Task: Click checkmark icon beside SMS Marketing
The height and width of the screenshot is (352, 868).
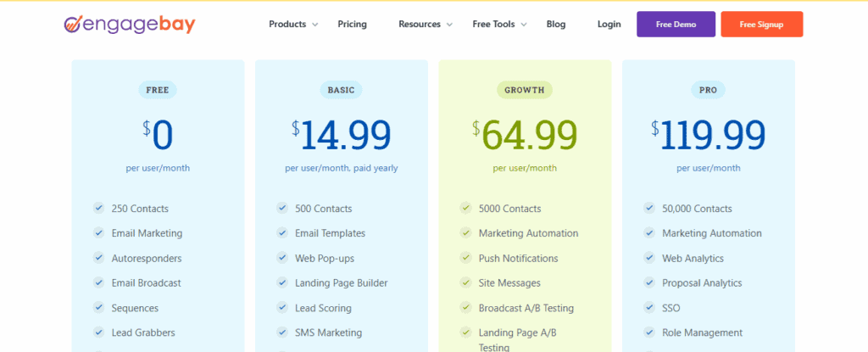Action: click(282, 332)
